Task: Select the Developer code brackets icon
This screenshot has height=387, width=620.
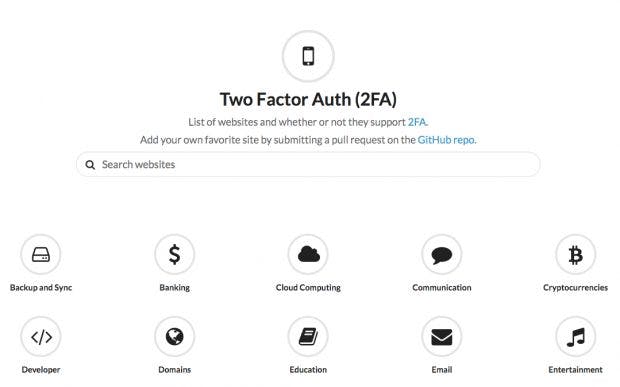Action: tap(41, 337)
